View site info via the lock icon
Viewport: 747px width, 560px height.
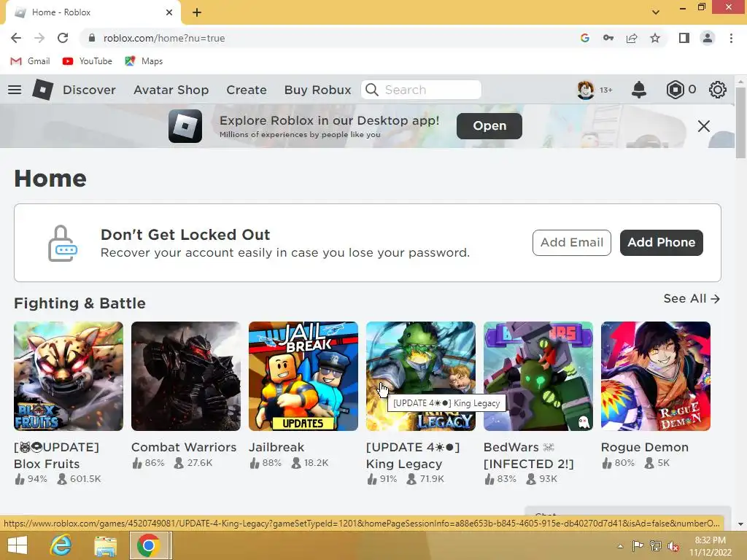click(x=93, y=38)
